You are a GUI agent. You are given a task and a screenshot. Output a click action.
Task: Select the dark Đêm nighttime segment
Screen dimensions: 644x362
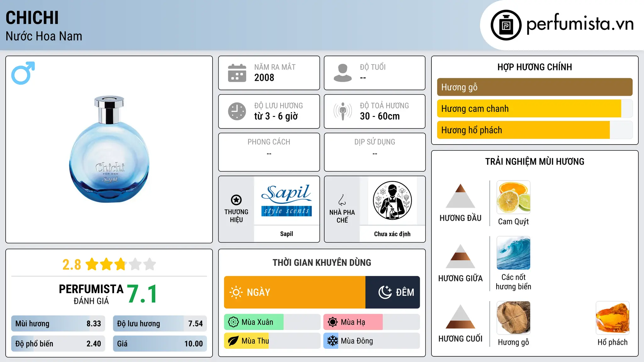pos(393,292)
